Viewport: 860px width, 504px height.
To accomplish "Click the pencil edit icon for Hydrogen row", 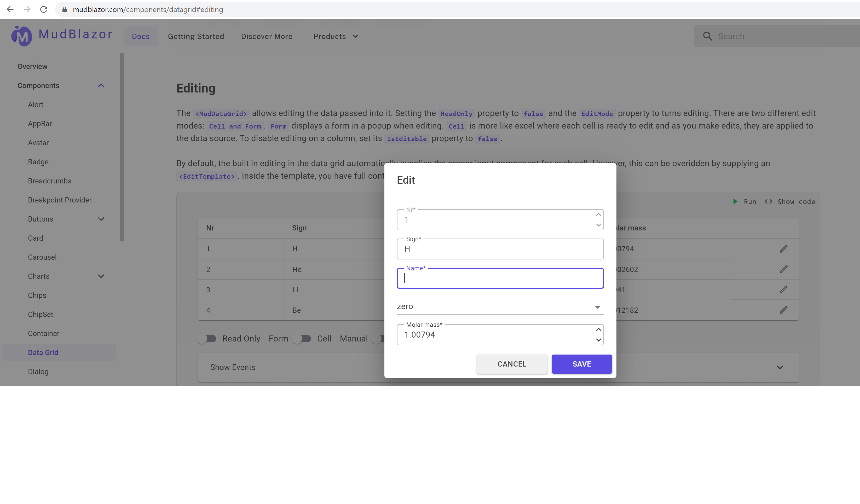I will tap(783, 249).
